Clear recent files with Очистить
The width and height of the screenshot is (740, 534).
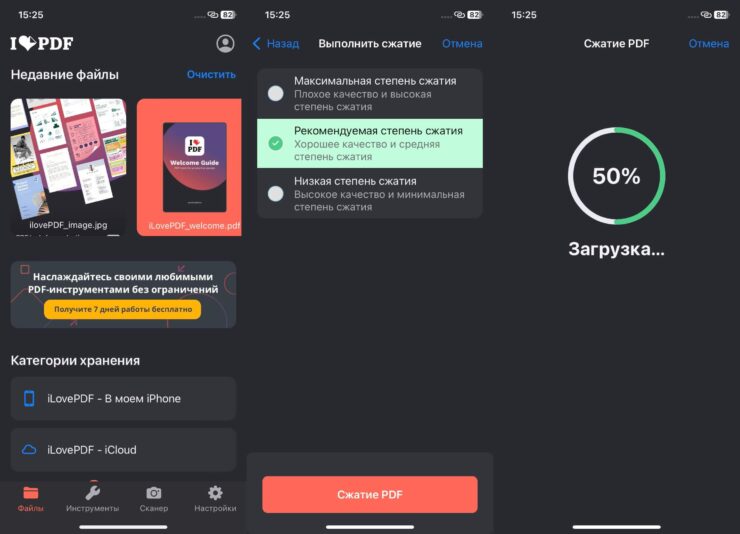point(211,75)
